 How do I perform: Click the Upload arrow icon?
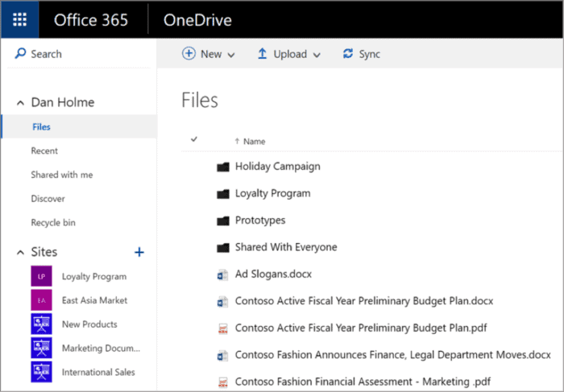(262, 54)
